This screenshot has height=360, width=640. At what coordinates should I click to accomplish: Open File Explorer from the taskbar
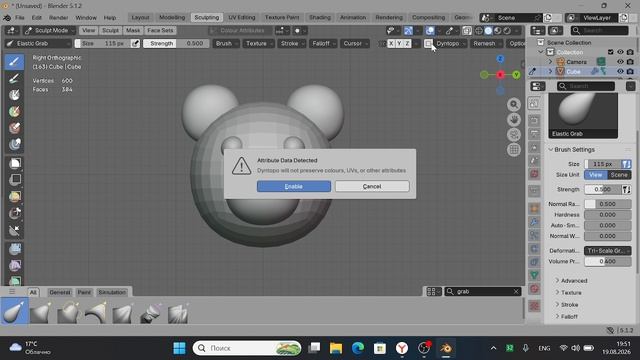336,348
